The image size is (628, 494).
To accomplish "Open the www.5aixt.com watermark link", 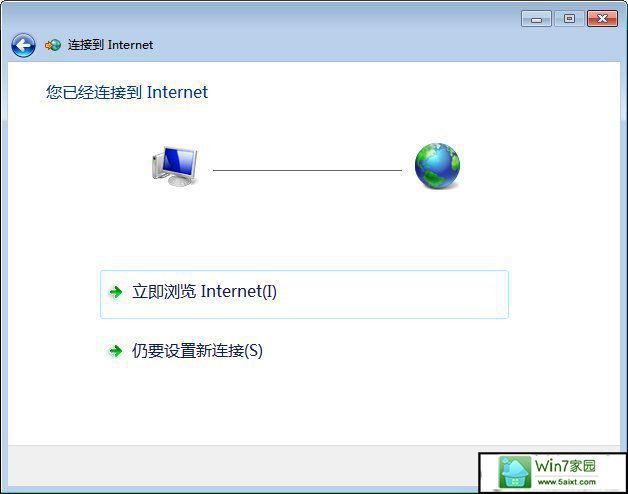I will tap(566, 482).
